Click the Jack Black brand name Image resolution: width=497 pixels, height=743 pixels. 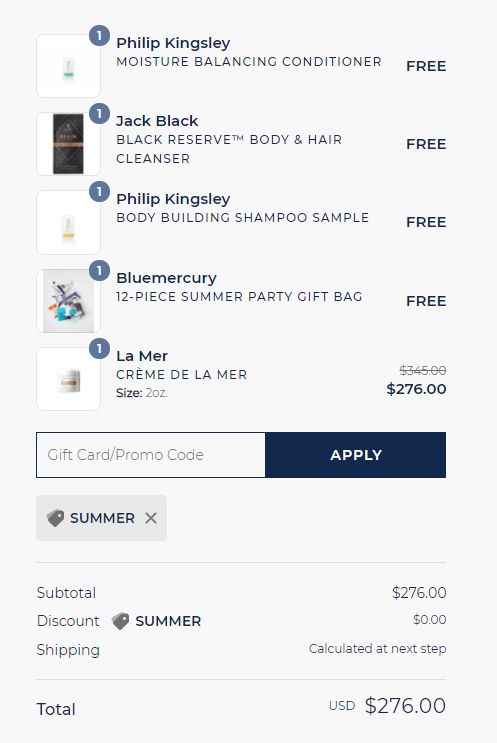point(157,121)
